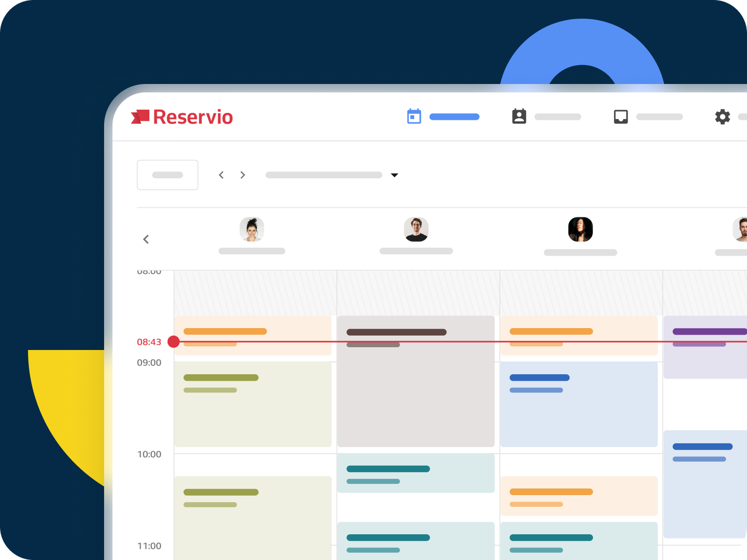Collapse the staff list with the left chevron
The width and height of the screenshot is (747, 560).
click(x=146, y=240)
